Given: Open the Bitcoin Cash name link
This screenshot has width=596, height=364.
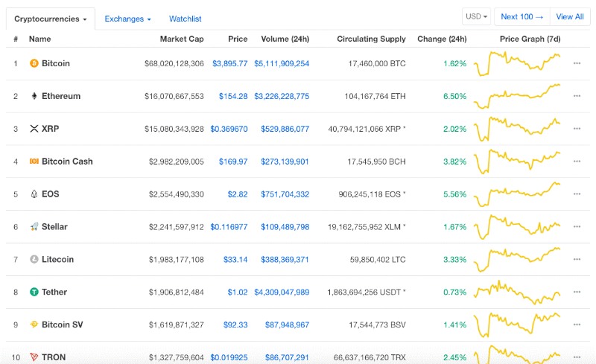Looking at the screenshot, I should [67, 161].
